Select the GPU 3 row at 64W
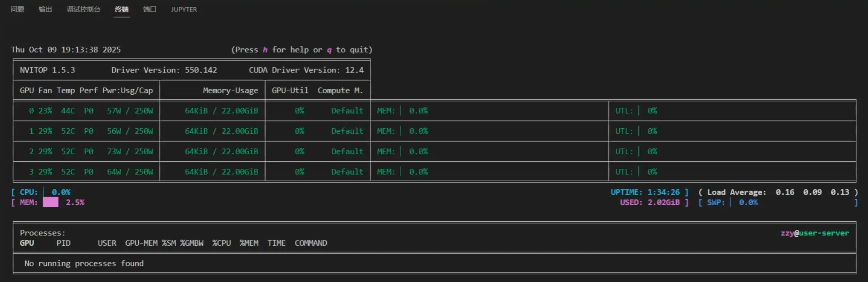The image size is (868, 282). click(91, 172)
